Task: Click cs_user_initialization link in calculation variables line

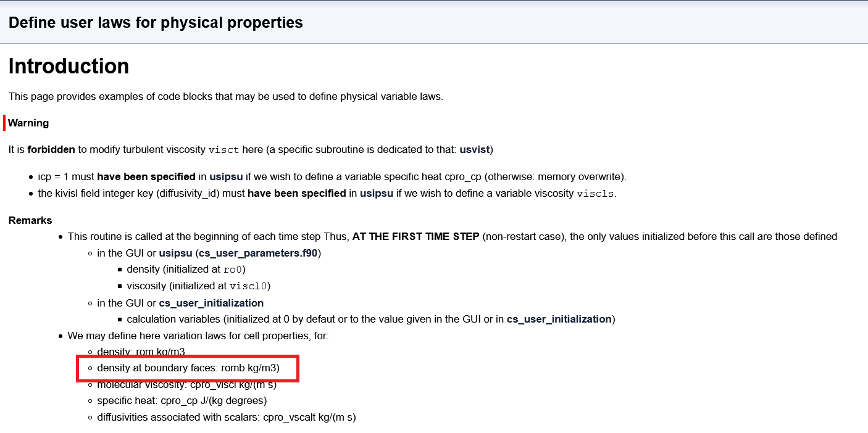Action: [x=559, y=319]
